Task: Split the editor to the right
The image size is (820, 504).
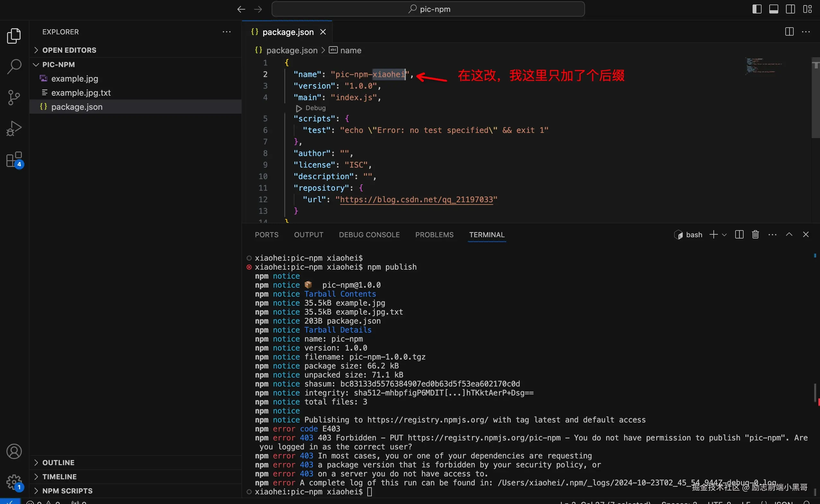Action: (789, 32)
